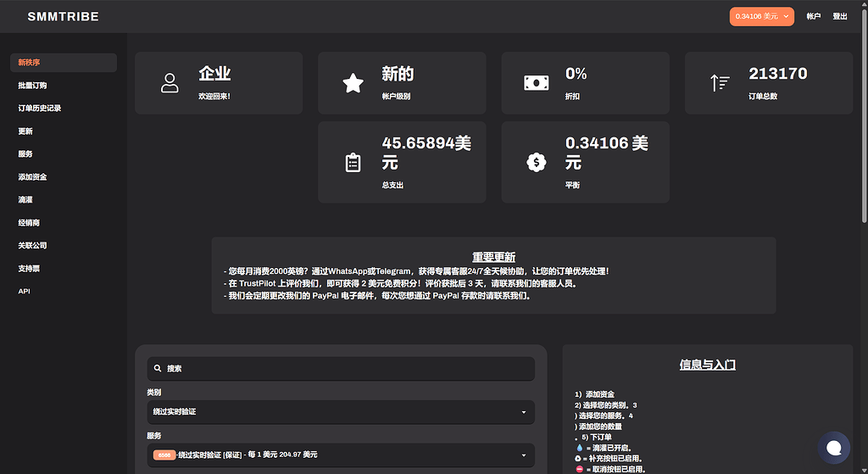Click the 重要更新 heading
Viewport: 868px width, 474px height.
click(494, 257)
